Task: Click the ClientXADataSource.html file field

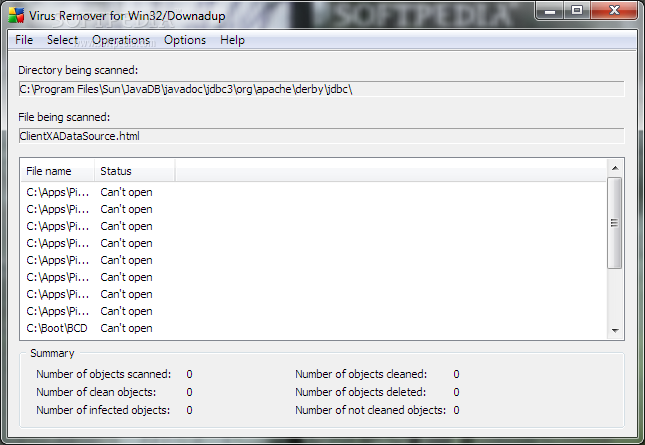Action: click(x=322, y=136)
